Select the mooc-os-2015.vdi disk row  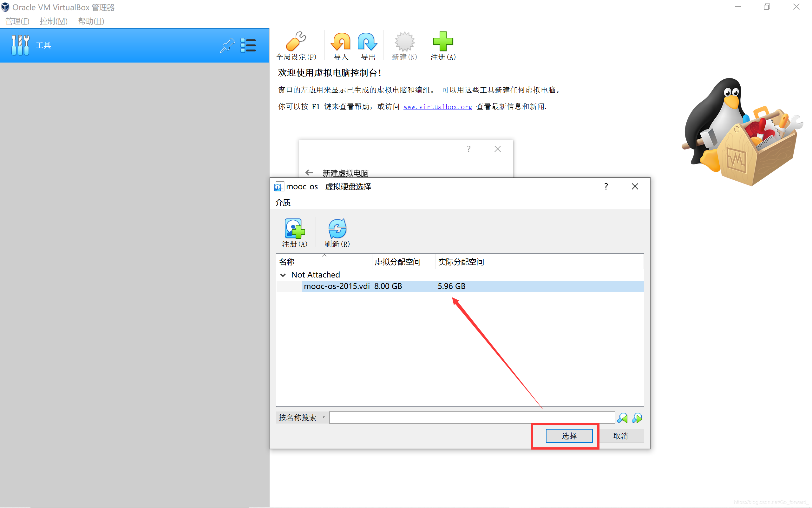(x=460, y=286)
